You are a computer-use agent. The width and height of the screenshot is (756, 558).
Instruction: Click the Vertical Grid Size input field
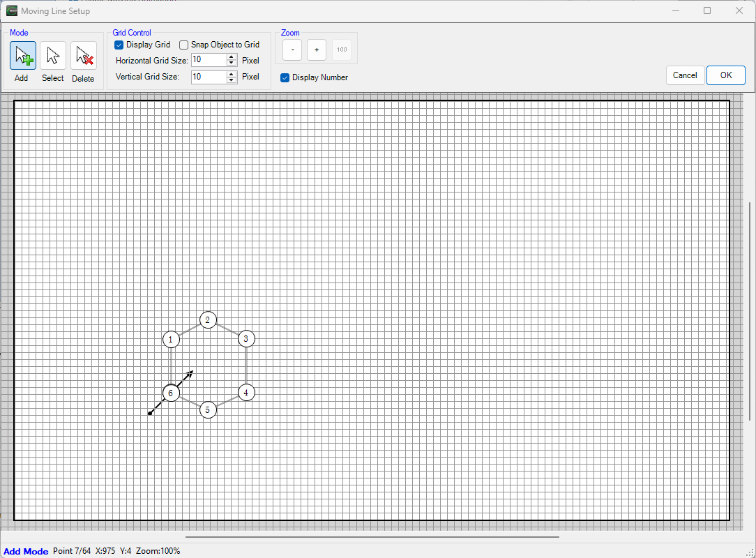click(x=209, y=77)
